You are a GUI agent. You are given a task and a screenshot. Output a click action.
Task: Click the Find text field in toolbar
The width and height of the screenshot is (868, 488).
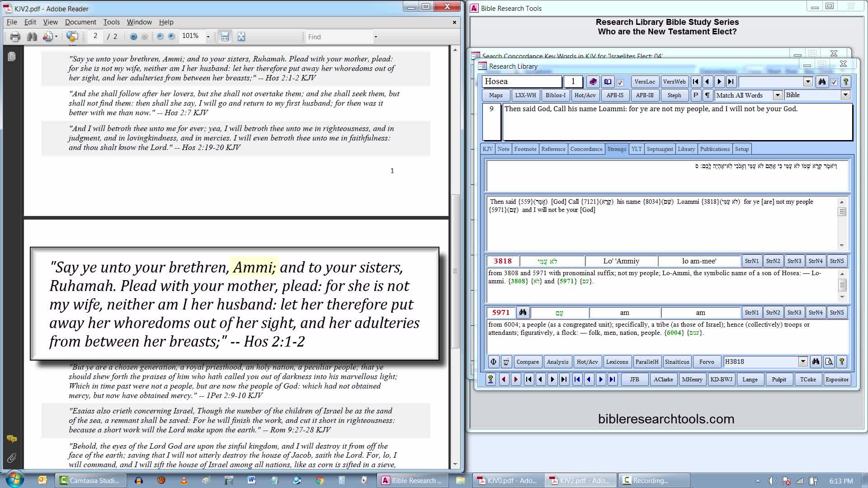click(338, 37)
